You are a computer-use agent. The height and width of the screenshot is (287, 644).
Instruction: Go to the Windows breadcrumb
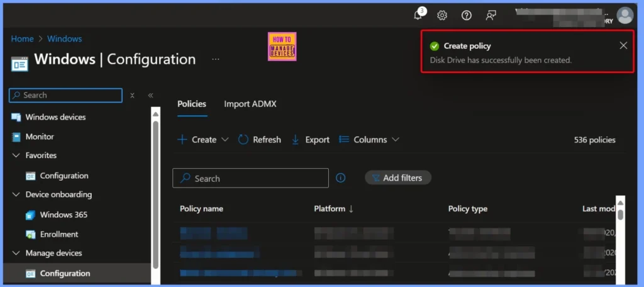point(65,38)
